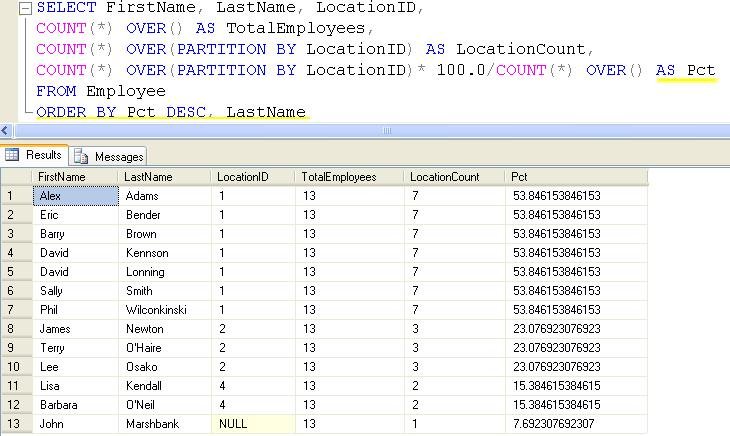Click the cell containing Barbara
Image resolution: width=730 pixels, height=436 pixels.
coord(76,405)
